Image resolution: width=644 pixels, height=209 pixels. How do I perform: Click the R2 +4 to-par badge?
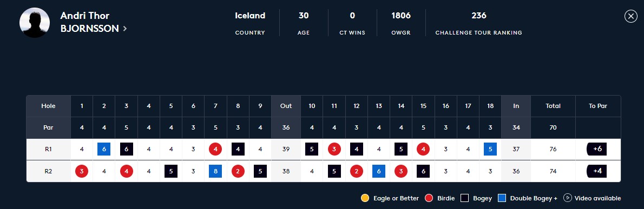pos(597,171)
